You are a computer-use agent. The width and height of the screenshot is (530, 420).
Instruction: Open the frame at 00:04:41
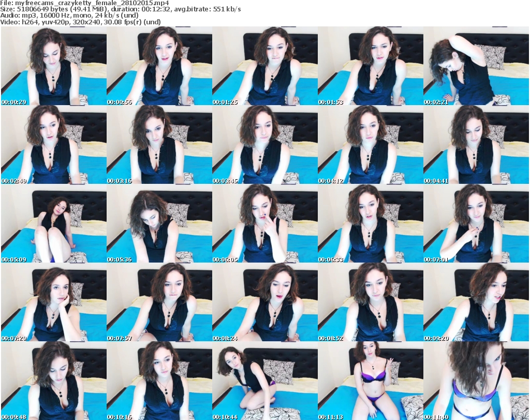tap(476, 144)
